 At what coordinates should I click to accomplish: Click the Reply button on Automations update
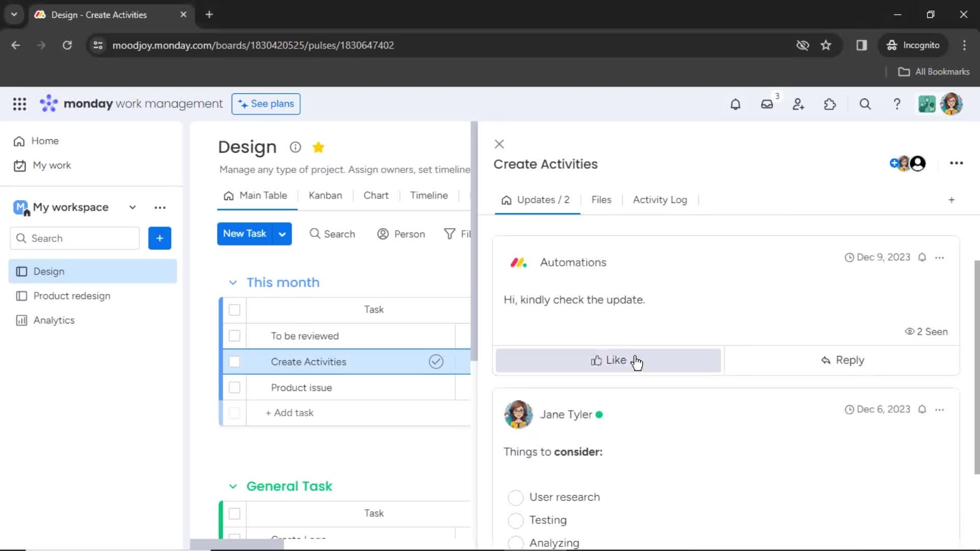click(843, 360)
